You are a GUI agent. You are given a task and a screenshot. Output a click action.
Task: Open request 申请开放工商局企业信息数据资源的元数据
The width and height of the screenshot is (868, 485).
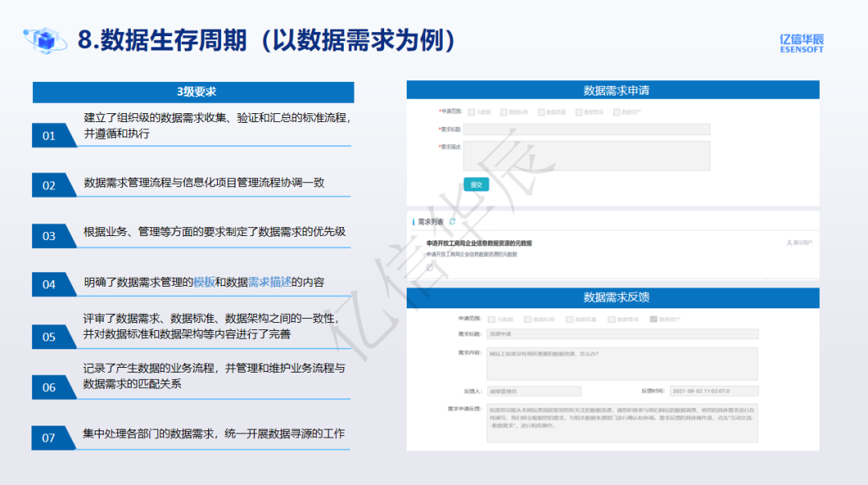tap(479, 243)
